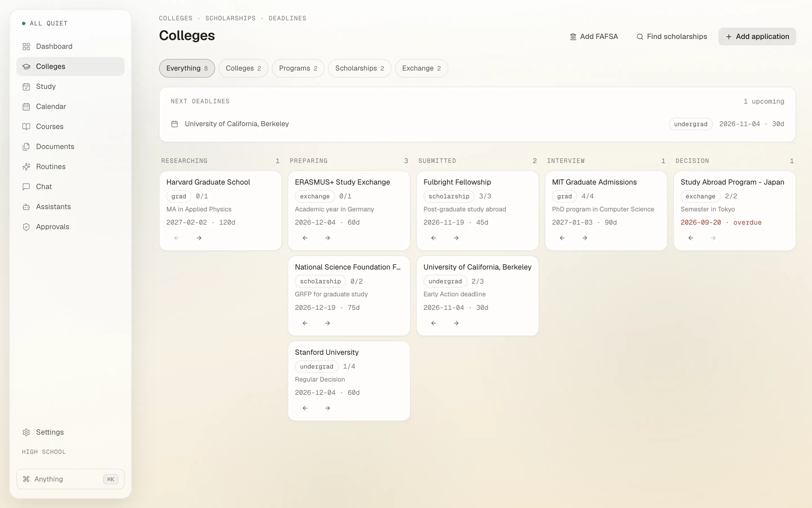Click Add application button

(757, 37)
